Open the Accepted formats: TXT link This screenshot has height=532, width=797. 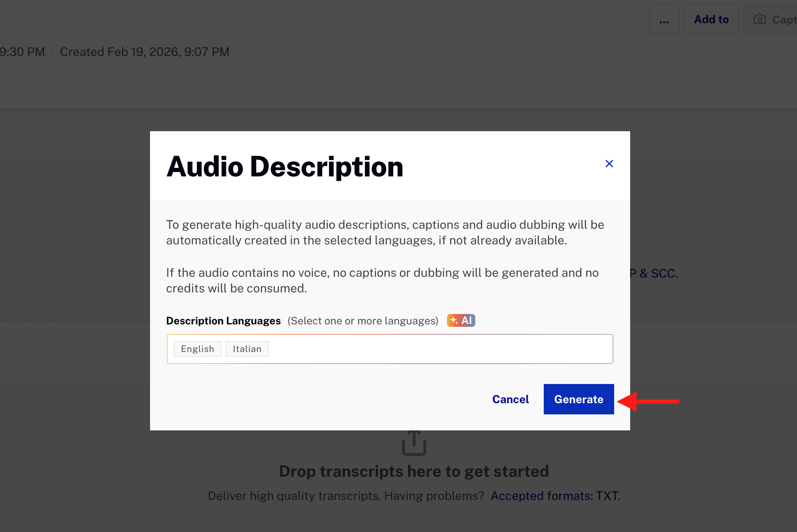click(555, 496)
